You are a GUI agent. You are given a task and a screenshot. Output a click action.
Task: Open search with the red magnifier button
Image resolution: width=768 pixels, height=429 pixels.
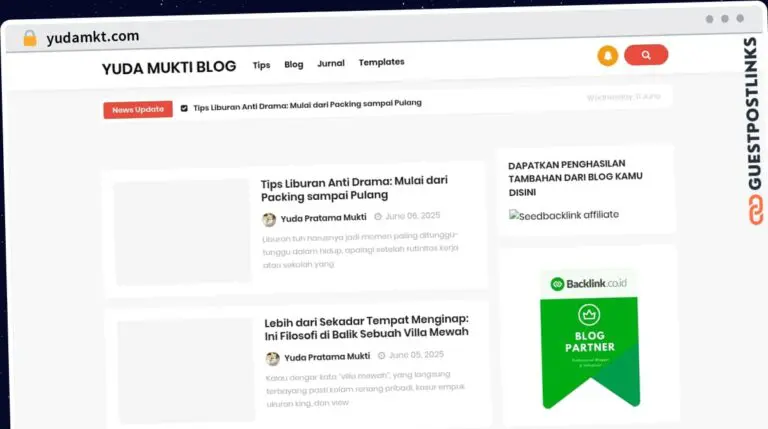coord(646,55)
